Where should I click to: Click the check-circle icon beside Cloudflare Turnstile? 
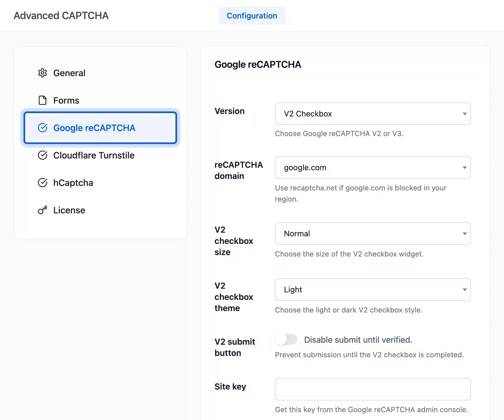[x=43, y=155]
